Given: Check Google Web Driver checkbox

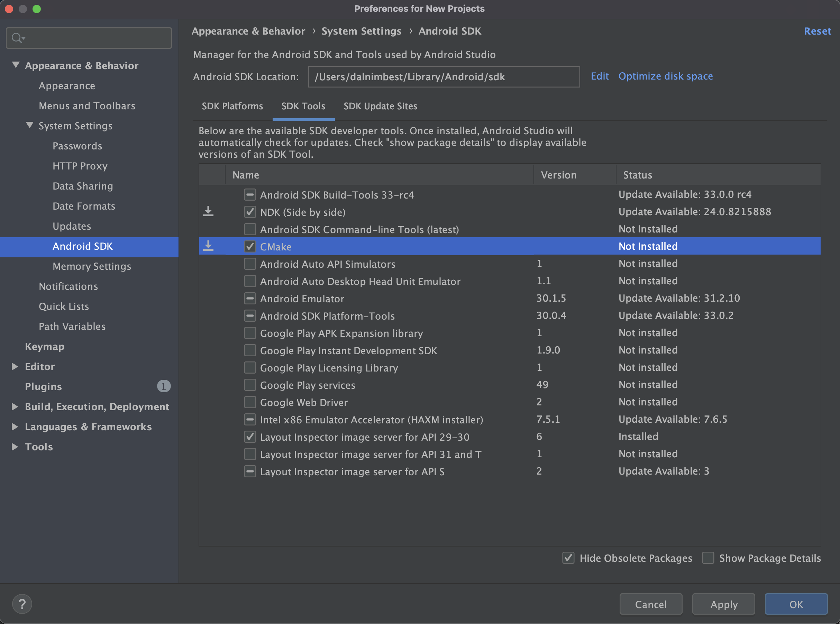Looking at the screenshot, I should 250,402.
